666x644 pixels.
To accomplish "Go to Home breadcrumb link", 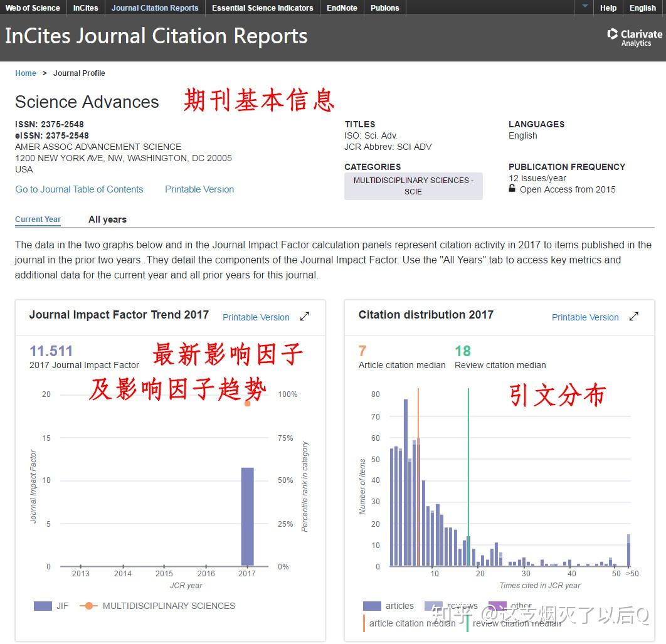I will click(x=26, y=73).
